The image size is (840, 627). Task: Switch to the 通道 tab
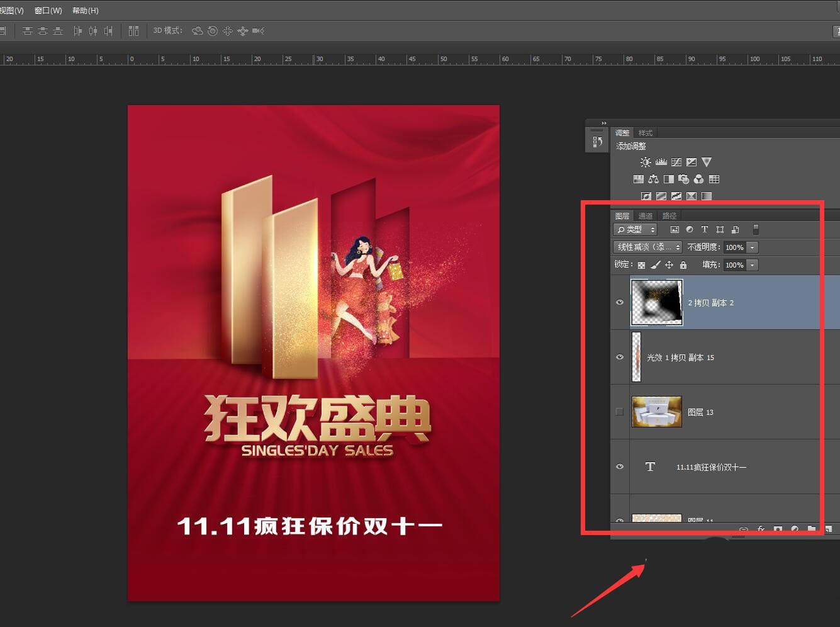646,216
